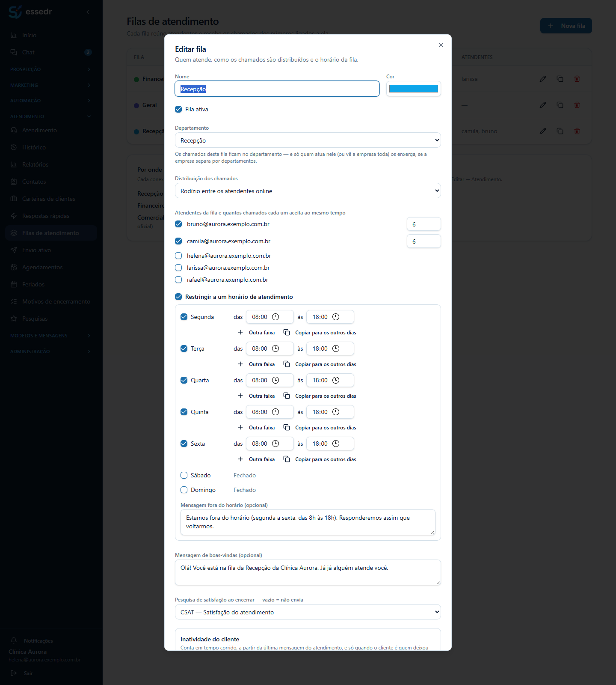Image resolution: width=616 pixels, height=685 pixels.
Task: Click the pencil icon in the Geral row
Action: click(543, 105)
